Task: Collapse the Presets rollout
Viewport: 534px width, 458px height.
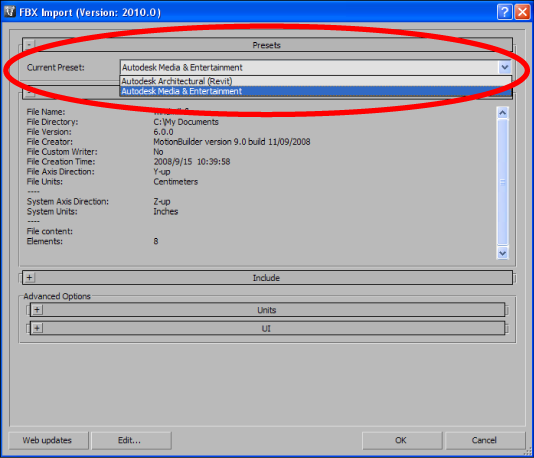Action: tap(30, 45)
